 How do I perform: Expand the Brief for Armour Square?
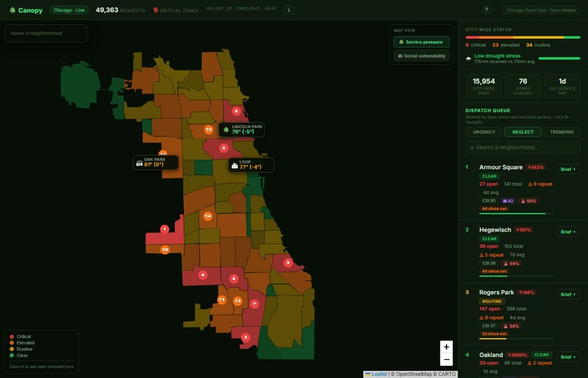(568, 169)
